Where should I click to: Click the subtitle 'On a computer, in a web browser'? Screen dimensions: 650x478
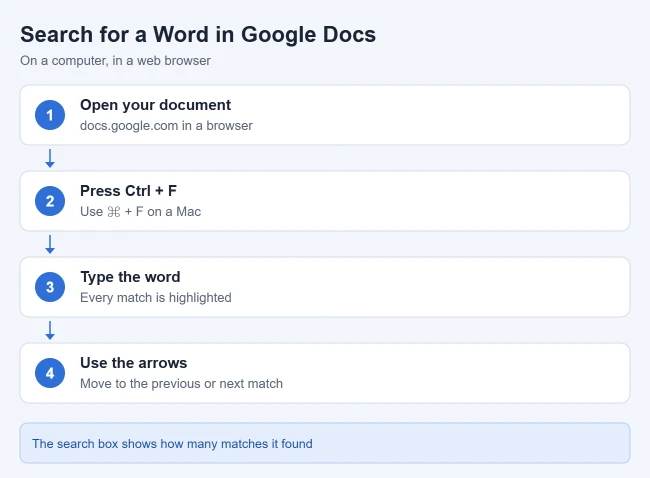[115, 61]
